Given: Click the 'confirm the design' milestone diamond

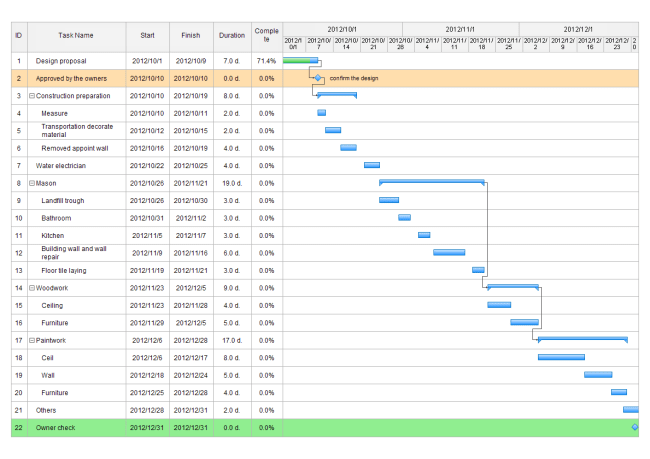Looking at the screenshot, I should click(x=319, y=78).
